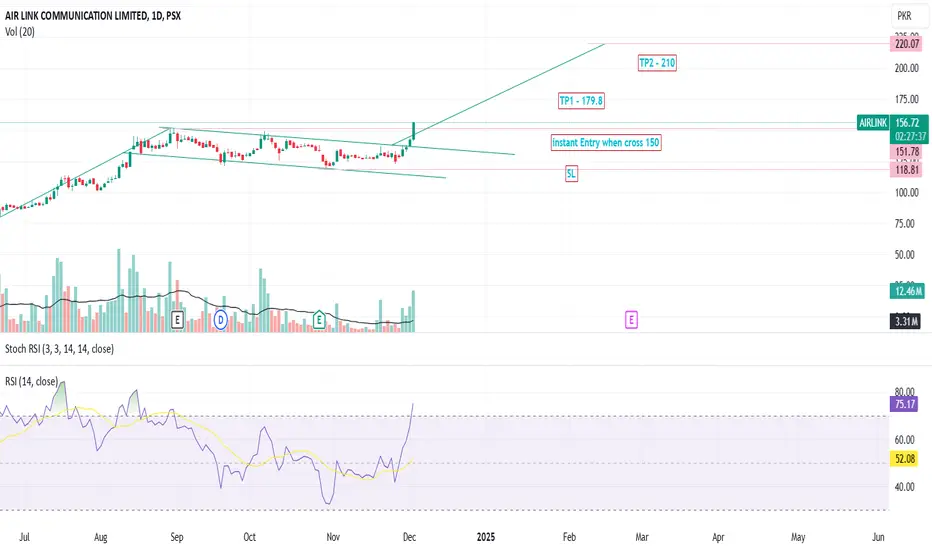
Task: Click the blue D dividend marker
Action: pyautogui.click(x=221, y=320)
